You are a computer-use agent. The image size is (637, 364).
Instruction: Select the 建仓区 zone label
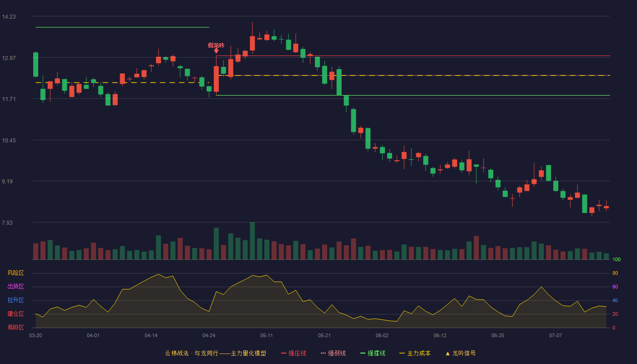[x=15, y=314]
